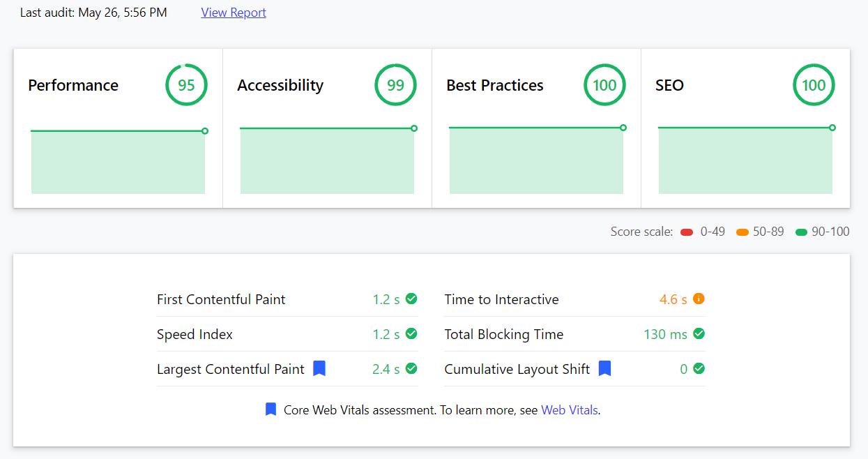Image resolution: width=868 pixels, height=459 pixels.
Task: Click the Best Practices trend chart area
Action: click(536, 160)
